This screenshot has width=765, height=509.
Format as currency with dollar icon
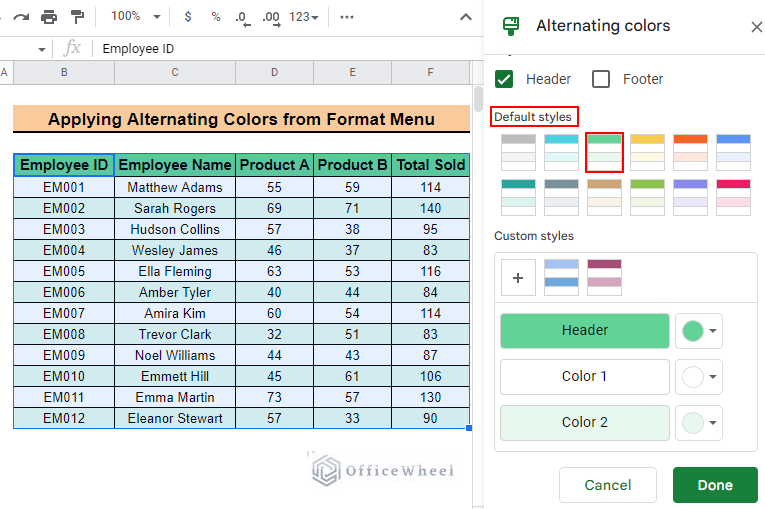coord(188,17)
